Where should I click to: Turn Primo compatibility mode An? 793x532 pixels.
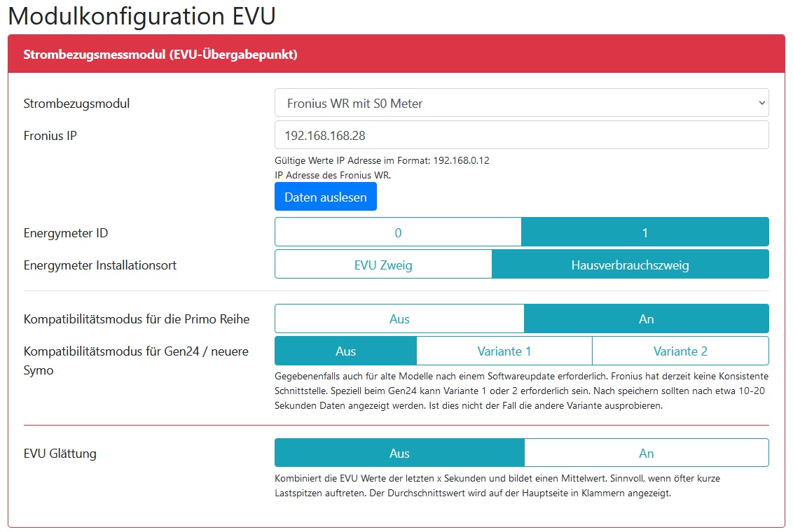[x=647, y=318]
